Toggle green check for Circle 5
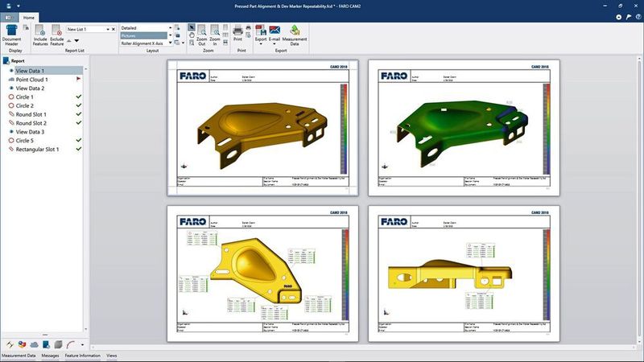Image resolution: width=644 pixels, height=362 pixels. tap(78, 140)
